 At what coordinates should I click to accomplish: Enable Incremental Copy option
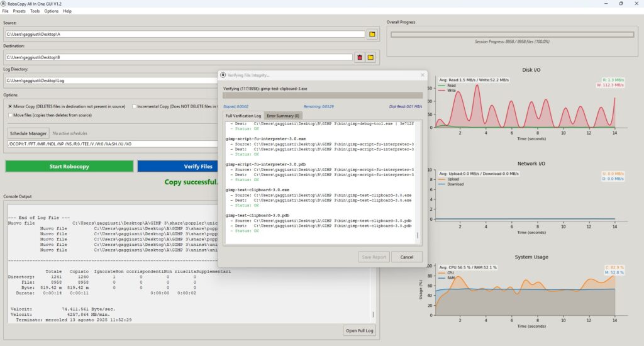tap(134, 106)
